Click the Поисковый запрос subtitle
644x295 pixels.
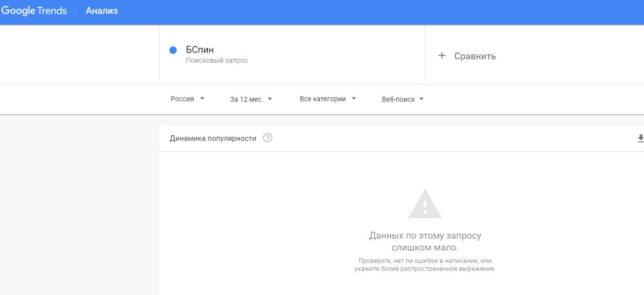click(x=217, y=61)
